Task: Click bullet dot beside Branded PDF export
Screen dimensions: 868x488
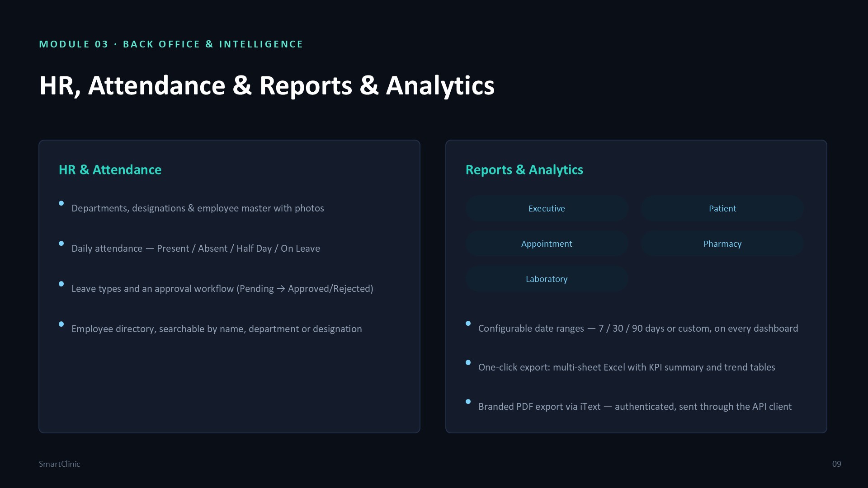Action: [468, 401]
